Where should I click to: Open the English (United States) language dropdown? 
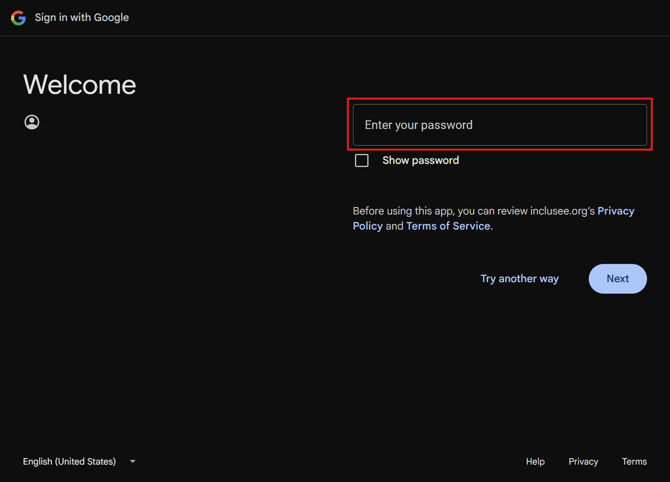79,461
